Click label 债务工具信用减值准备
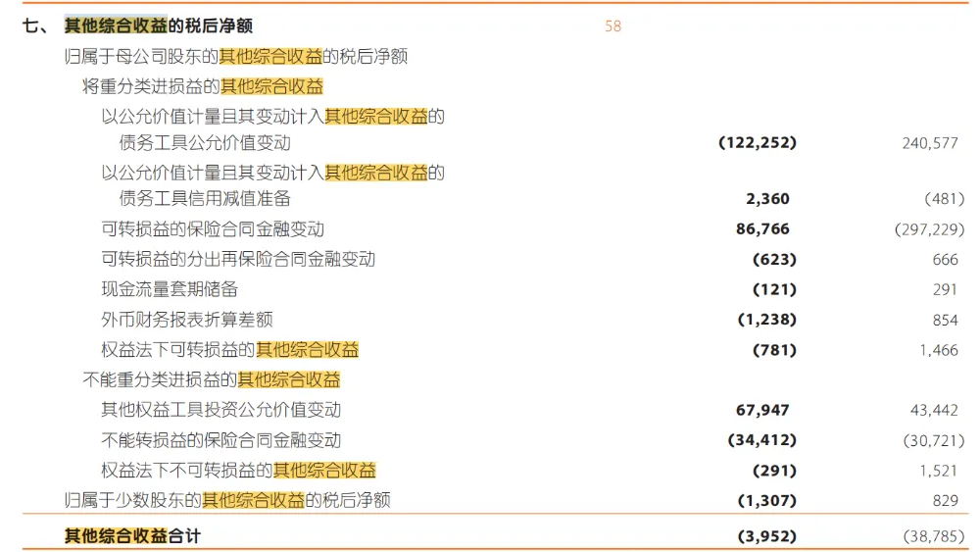980x552 pixels. tap(205, 199)
